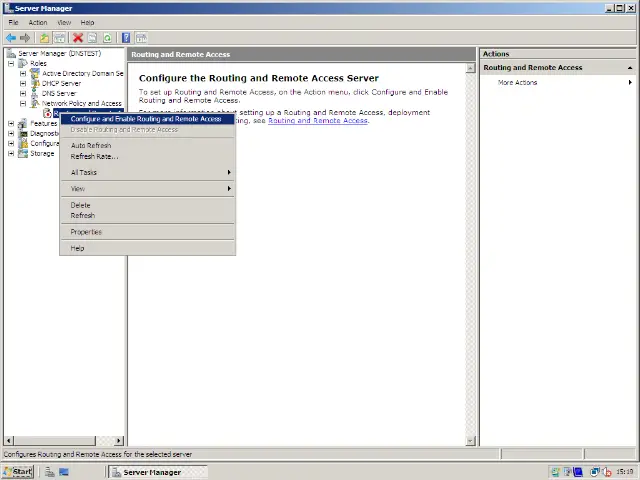This screenshot has height=480, width=640.
Task: Click the Show Desktop quick launch icon
Action: tap(64, 472)
